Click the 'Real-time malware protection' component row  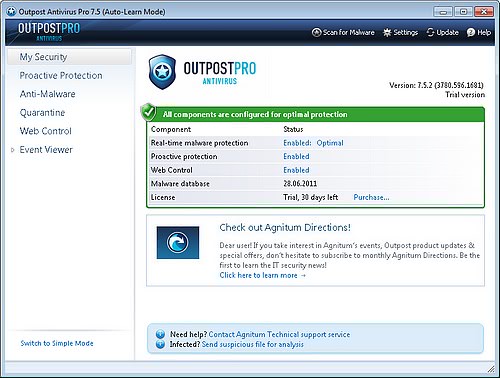click(315, 143)
